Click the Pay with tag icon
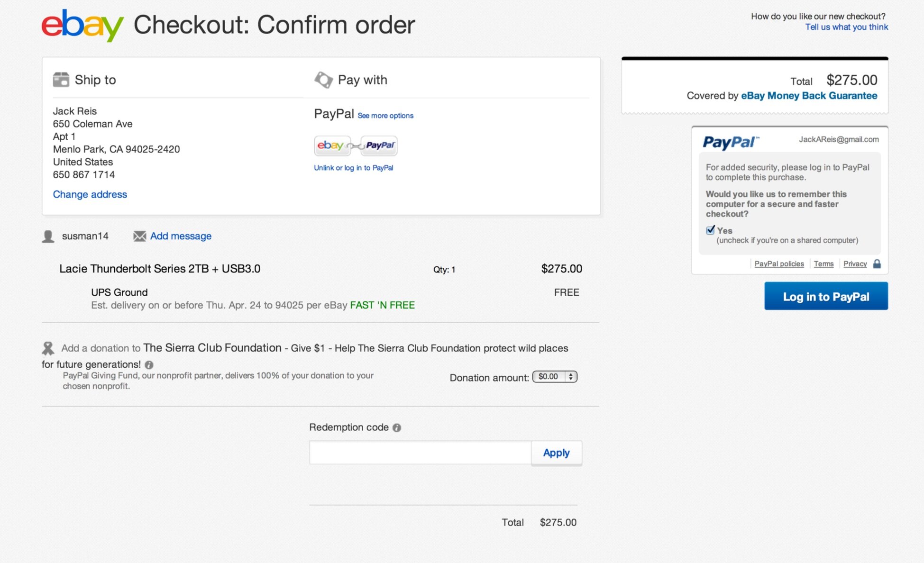Image resolution: width=924 pixels, height=563 pixels. pyautogui.click(x=323, y=80)
